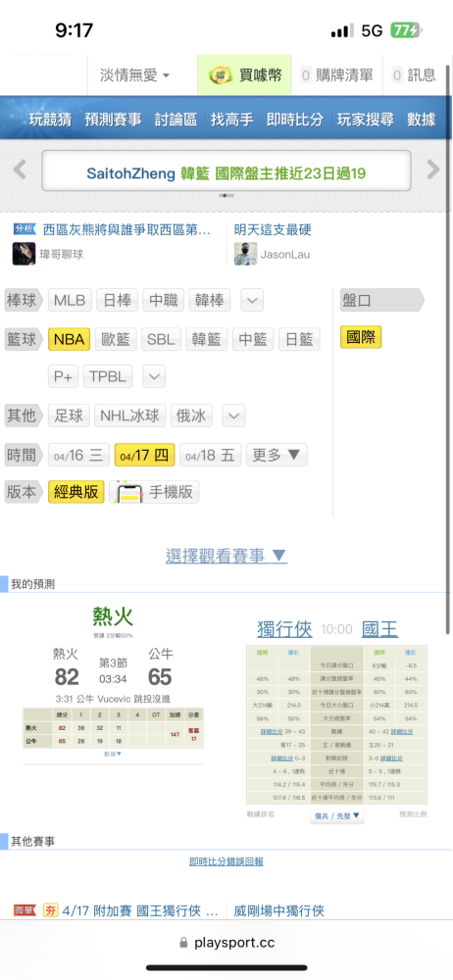
Task: Open 更多 dates dropdown
Action: click(x=277, y=455)
